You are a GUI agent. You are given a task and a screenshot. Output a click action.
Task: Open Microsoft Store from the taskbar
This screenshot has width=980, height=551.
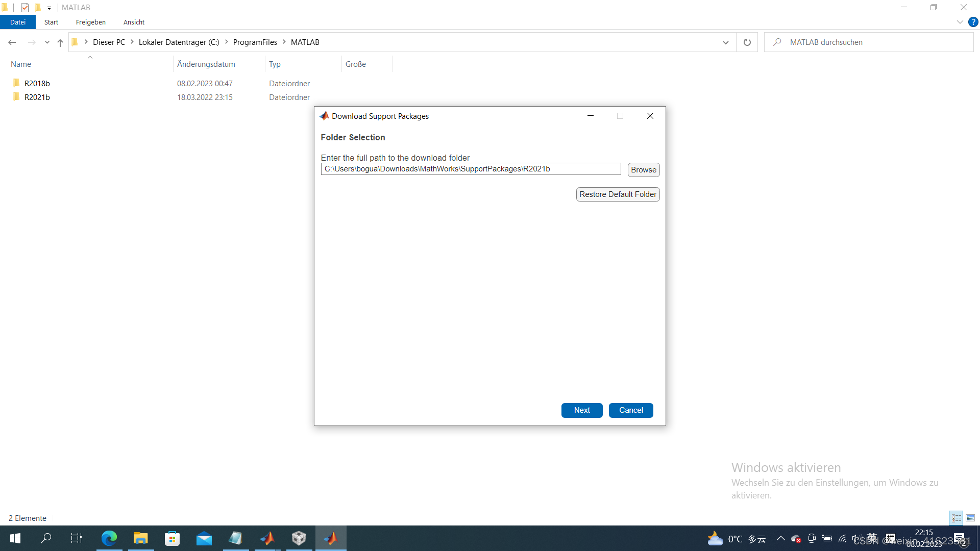172,538
